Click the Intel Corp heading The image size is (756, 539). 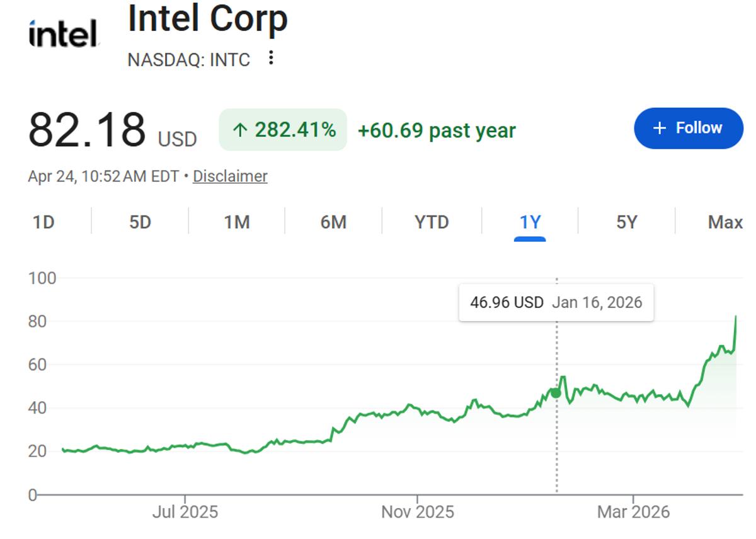click(208, 19)
